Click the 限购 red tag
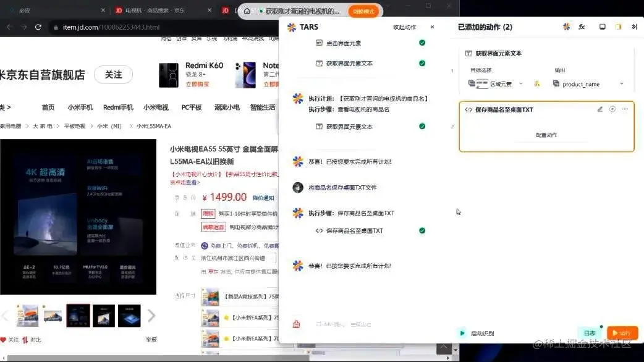The height and width of the screenshot is (362, 644). click(208, 213)
